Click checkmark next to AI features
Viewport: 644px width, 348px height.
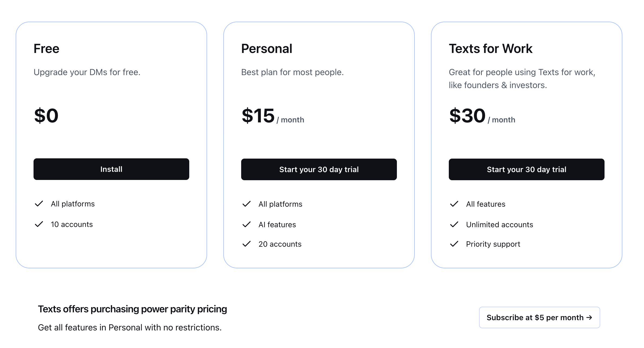[247, 225]
